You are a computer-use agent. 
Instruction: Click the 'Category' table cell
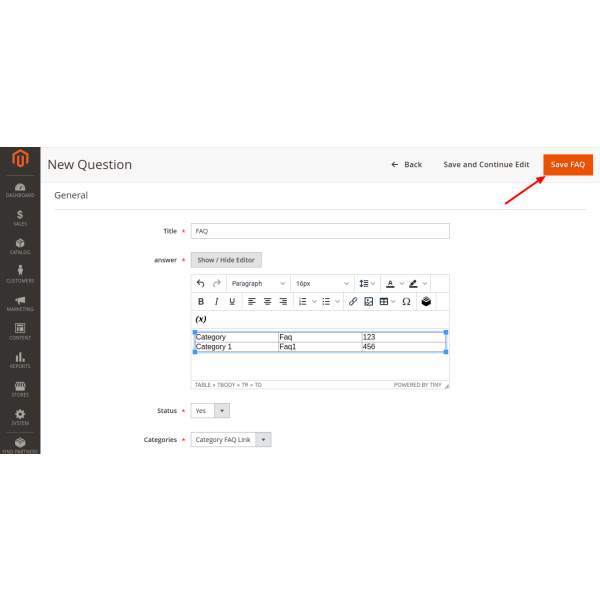tap(236, 337)
